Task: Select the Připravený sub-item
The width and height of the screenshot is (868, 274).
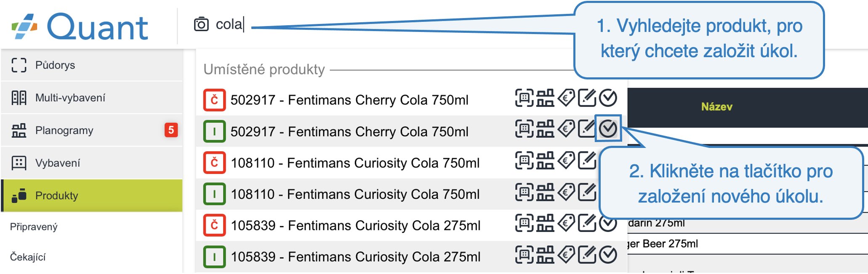Action: coord(34,227)
